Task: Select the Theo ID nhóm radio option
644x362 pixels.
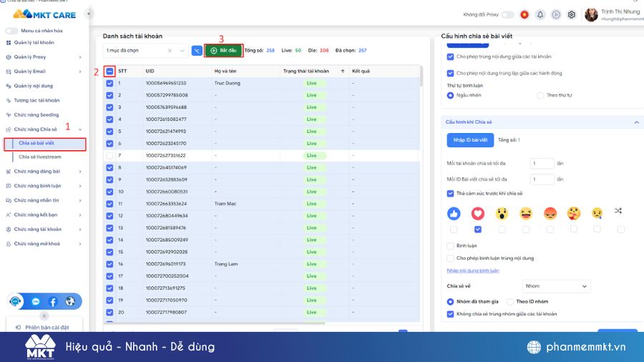Action: pyautogui.click(x=510, y=302)
